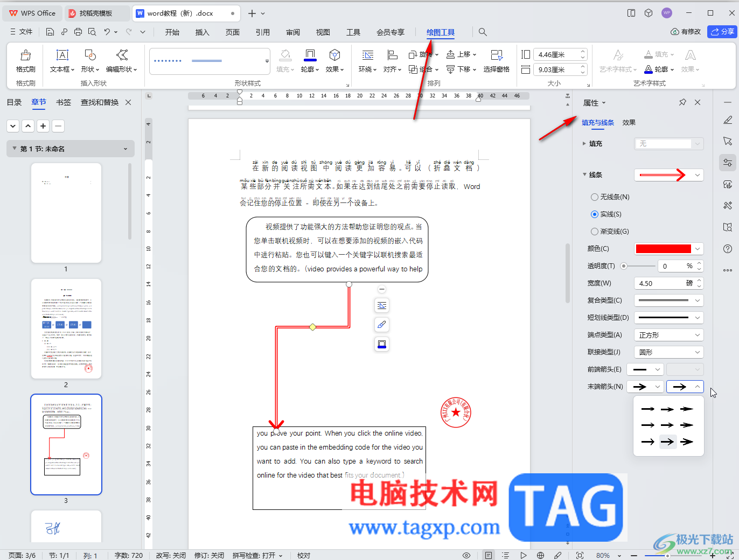Image resolution: width=739 pixels, height=560 pixels.
Task: Open the Cap type (端点类型) dropdown
Action: tap(669, 335)
